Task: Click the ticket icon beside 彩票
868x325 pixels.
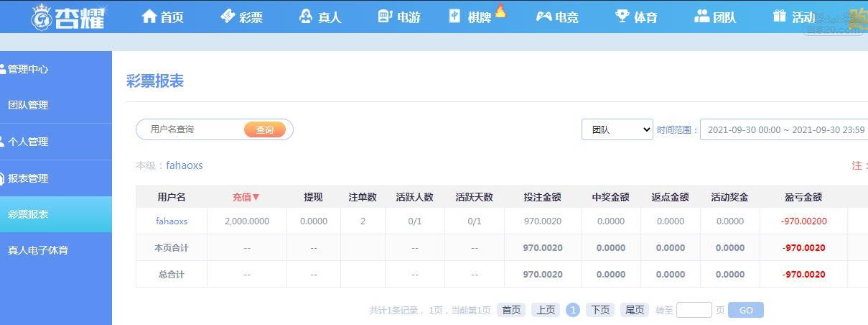Action: pos(228,16)
